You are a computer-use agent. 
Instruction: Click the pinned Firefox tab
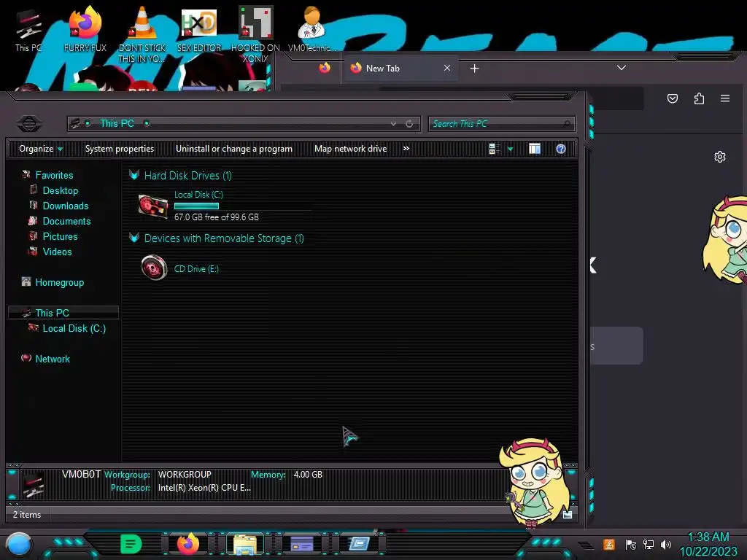tap(325, 68)
